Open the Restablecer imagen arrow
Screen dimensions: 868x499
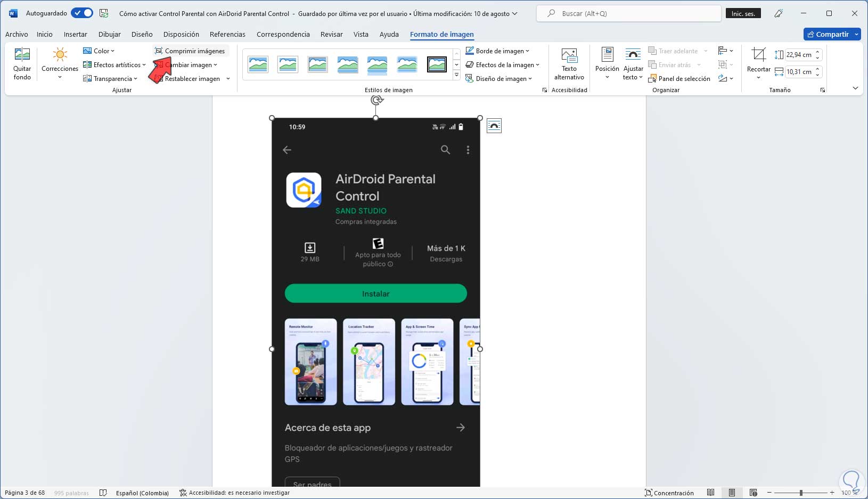point(228,79)
